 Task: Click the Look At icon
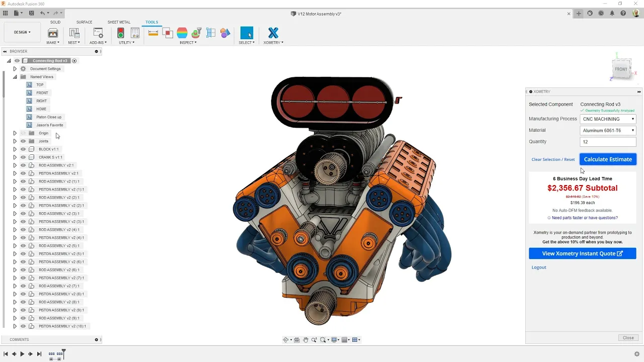point(297,340)
